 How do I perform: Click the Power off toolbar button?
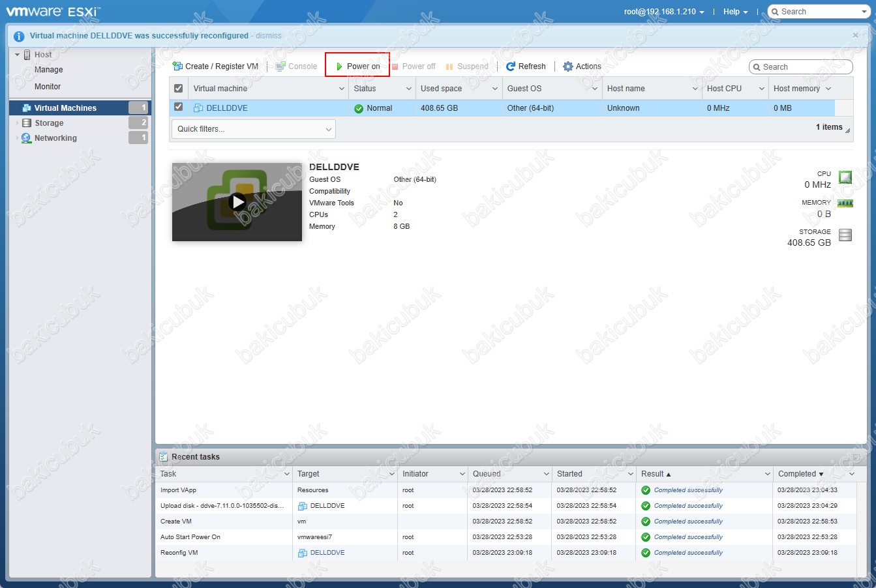pyautogui.click(x=413, y=66)
